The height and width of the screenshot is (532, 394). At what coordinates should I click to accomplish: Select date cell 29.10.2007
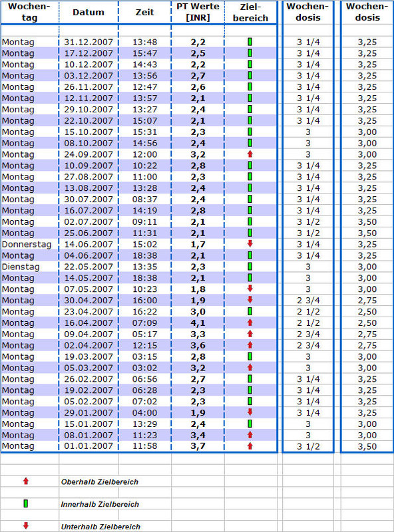tap(89, 110)
